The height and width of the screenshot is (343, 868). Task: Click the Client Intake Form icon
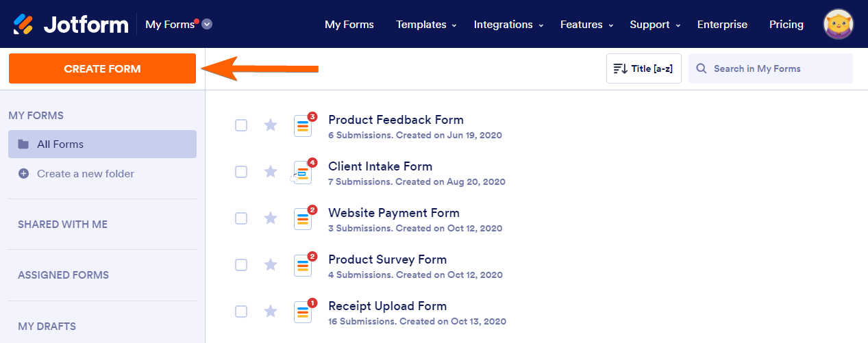tap(303, 172)
